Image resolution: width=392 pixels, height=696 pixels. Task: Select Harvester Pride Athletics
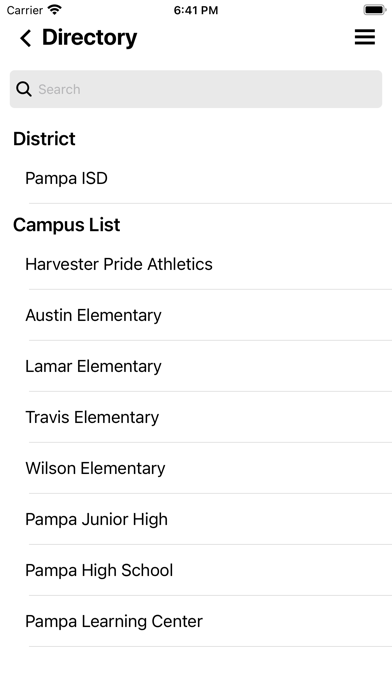click(x=196, y=265)
